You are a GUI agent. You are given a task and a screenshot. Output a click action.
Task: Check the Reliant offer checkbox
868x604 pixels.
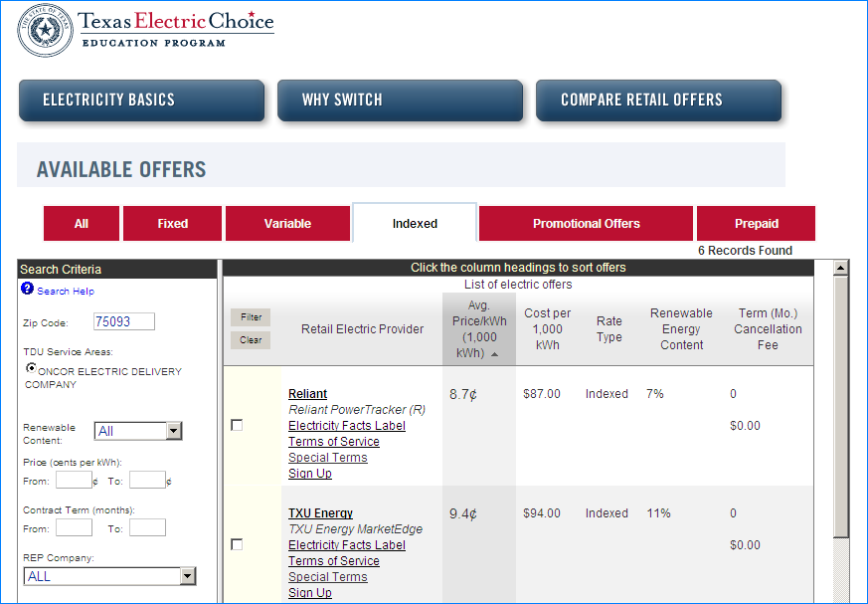[x=237, y=425]
